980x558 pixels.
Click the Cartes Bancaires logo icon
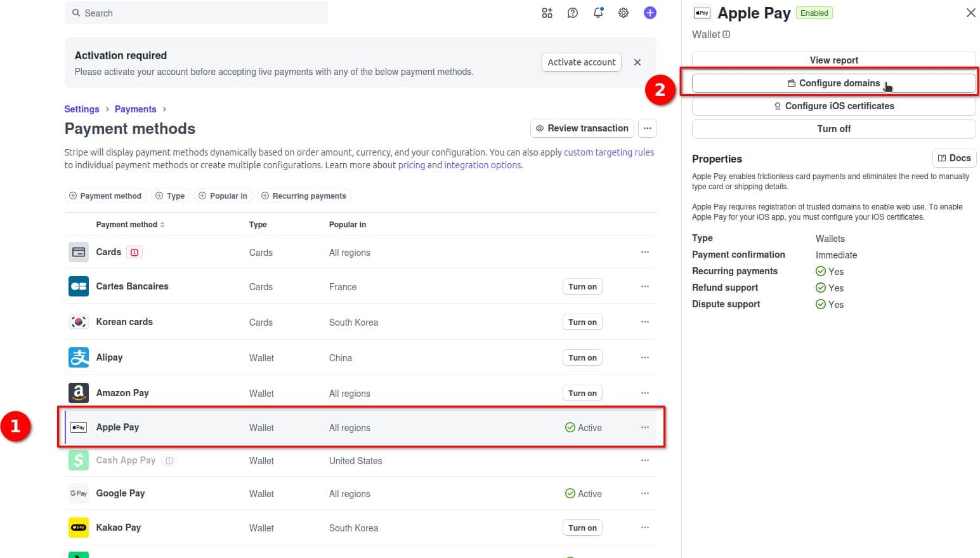click(79, 286)
